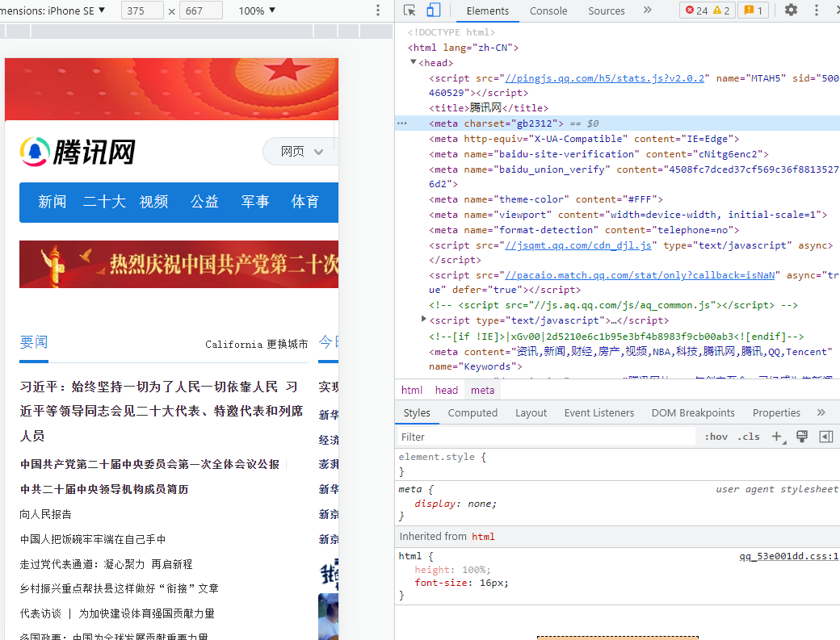This screenshot has height=640, width=840.
Task: Open 走过党代表通道 article link
Action: tap(106, 564)
